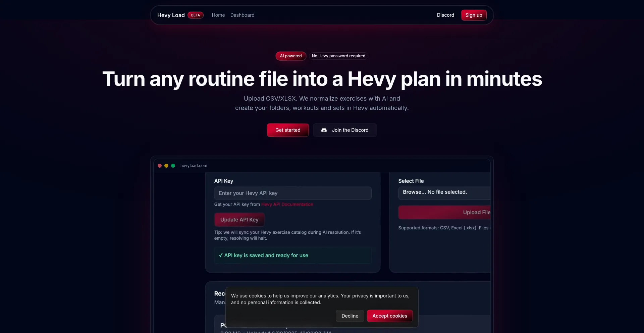Click the BETA badge
Viewport: 644px width, 333px height.
pyautogui.click(x=196, y=15)
